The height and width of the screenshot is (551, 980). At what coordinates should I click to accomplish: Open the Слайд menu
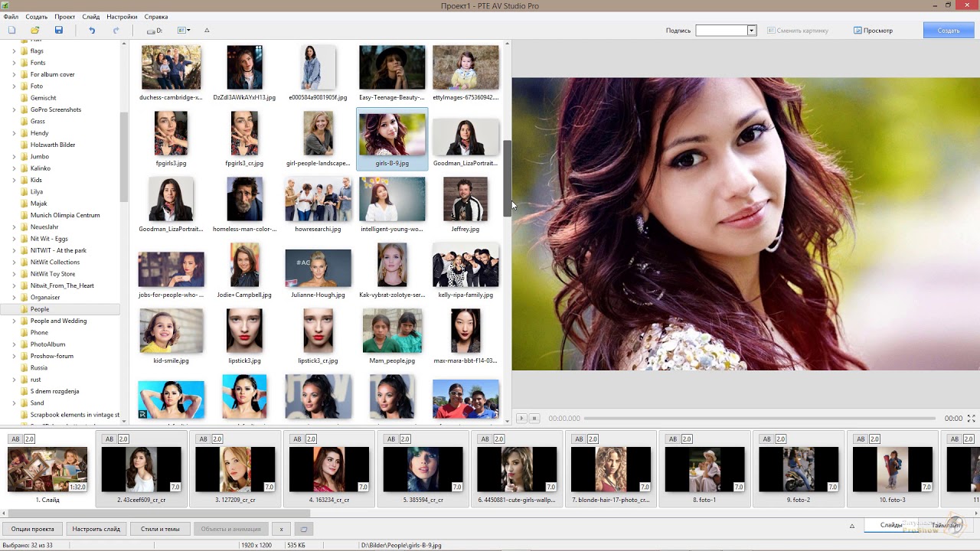tap(91, 17)
